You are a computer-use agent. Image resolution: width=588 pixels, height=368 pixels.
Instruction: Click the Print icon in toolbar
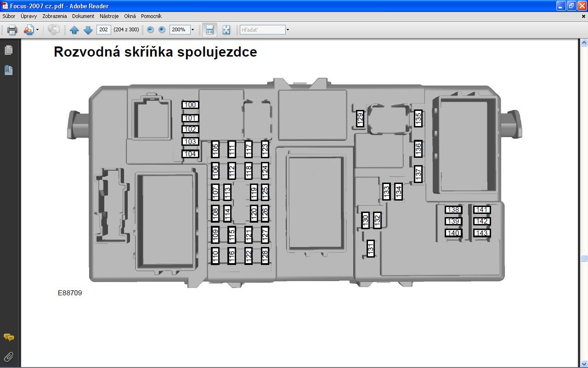tap(12, 30)
